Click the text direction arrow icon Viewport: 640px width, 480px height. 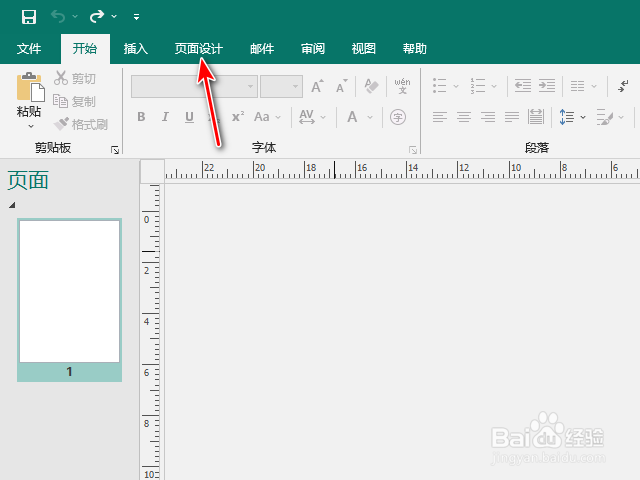(x=623, y=86)
